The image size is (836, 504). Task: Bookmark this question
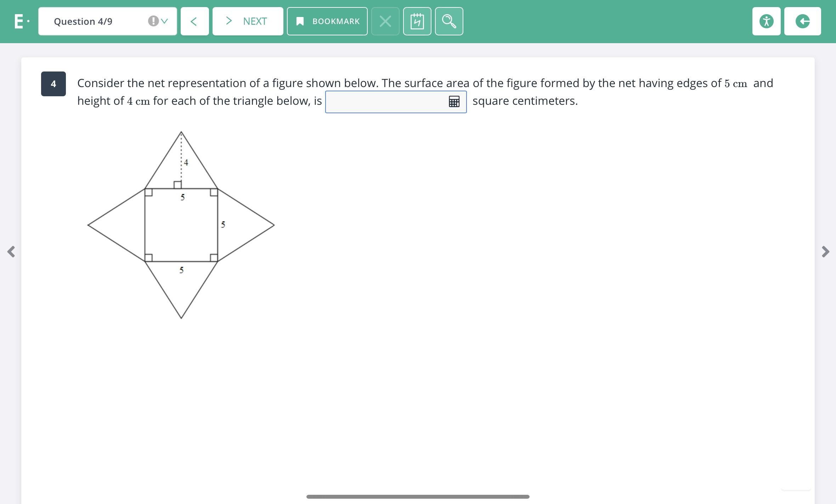(327, 21)
